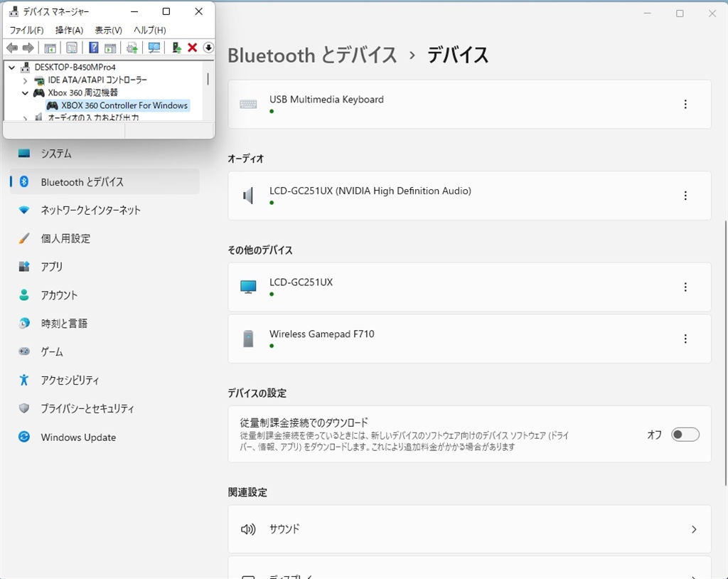Open ネットワークとインターネット settings
Viewport: 728px width, 579px height.
[105, 210]
